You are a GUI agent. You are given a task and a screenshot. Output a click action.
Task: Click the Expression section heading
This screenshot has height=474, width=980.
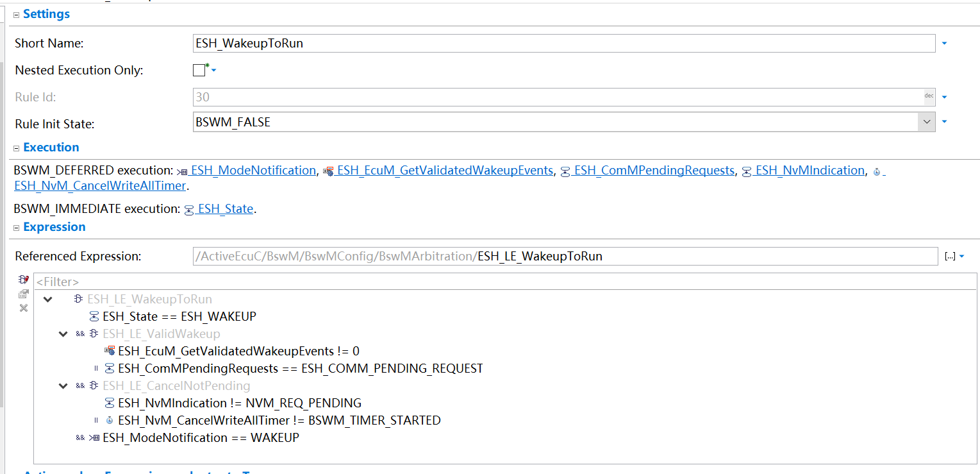(54, 227)
